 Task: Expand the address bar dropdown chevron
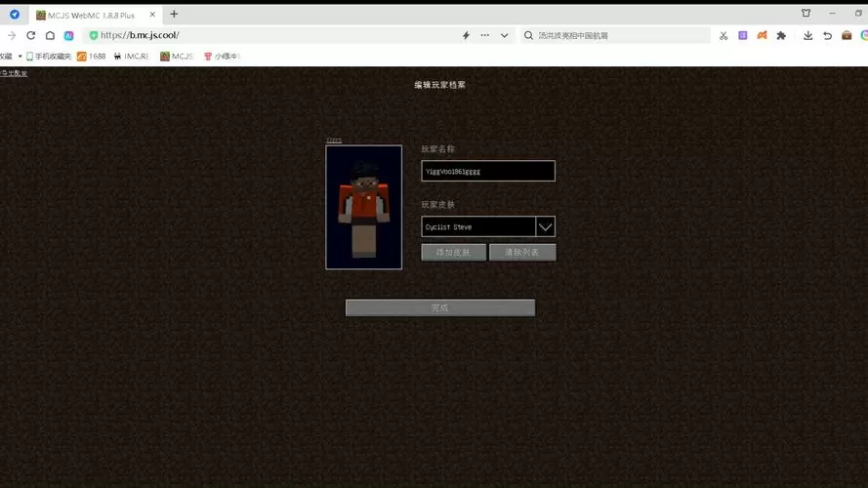(x=505, y=35)
